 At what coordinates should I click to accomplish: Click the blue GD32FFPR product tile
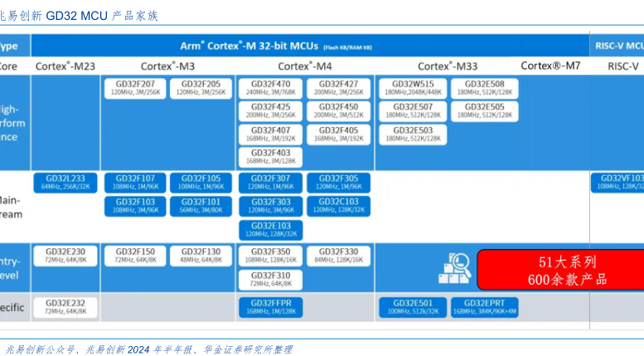click(270, 306)
